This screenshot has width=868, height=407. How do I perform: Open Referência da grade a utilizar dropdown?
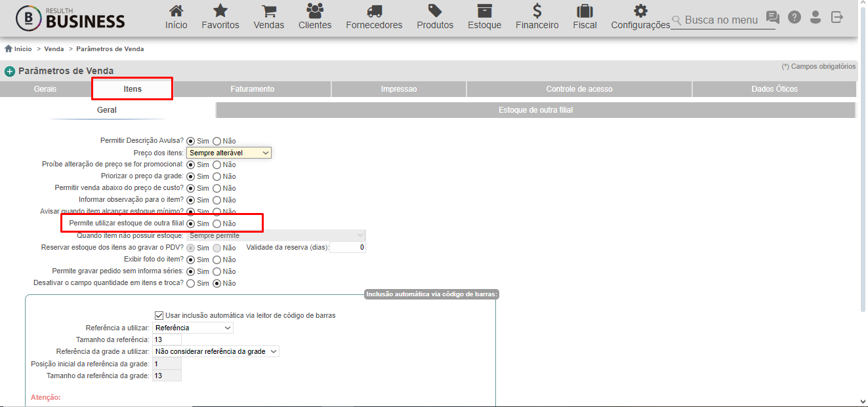tap(216, 351)
